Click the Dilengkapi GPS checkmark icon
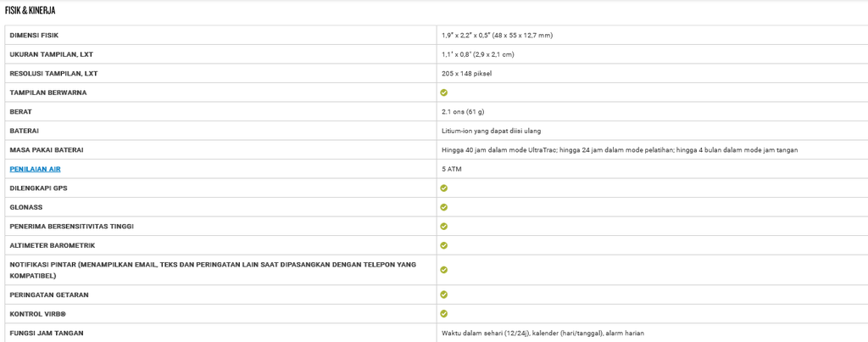The height and width of the screenshot is (342, 868). [444, 188]
